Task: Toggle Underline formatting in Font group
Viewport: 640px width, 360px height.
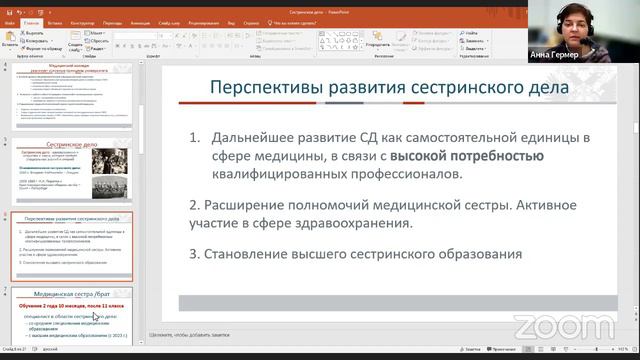Action: click(x=132, y=47)
